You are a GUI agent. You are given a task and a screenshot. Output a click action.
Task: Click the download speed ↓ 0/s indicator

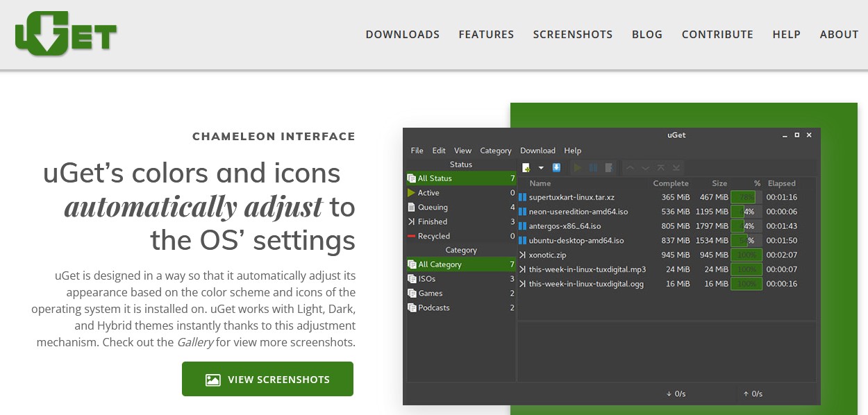pos(676,393)
